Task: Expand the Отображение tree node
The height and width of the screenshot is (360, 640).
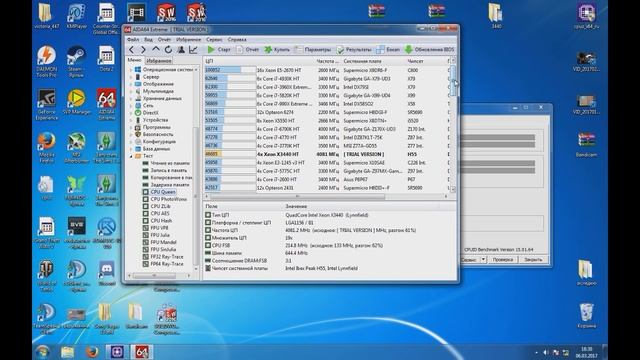Action: pos(131,84)
